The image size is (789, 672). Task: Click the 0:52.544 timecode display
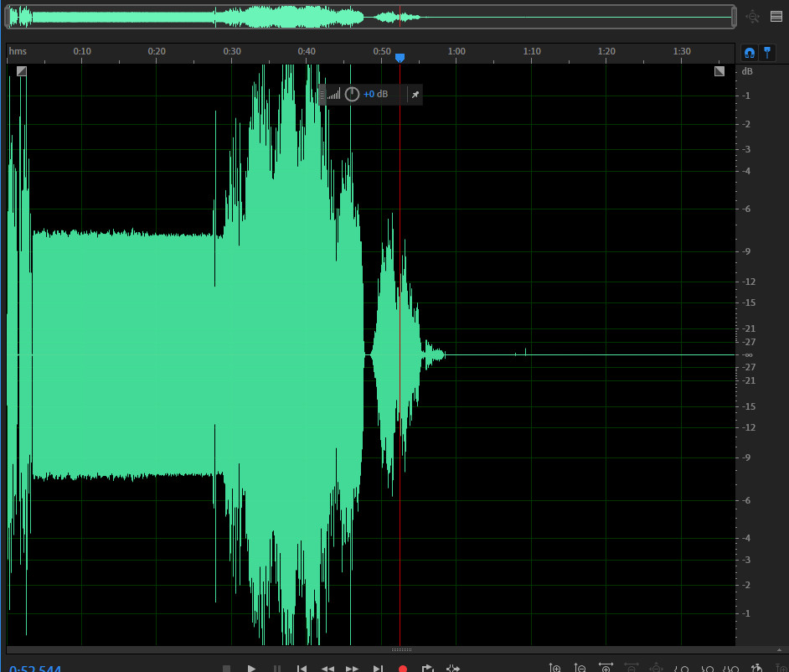tap(35, 669)
